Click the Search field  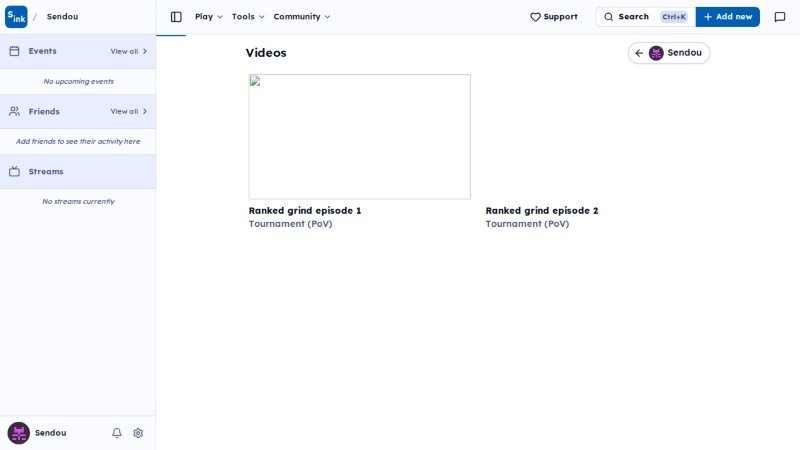[x=645, y=17]
